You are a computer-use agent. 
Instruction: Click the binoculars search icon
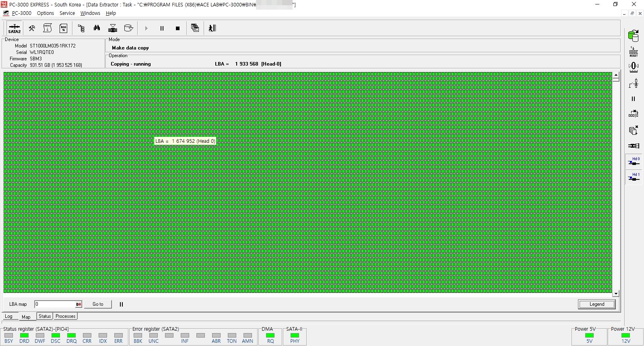97,28
